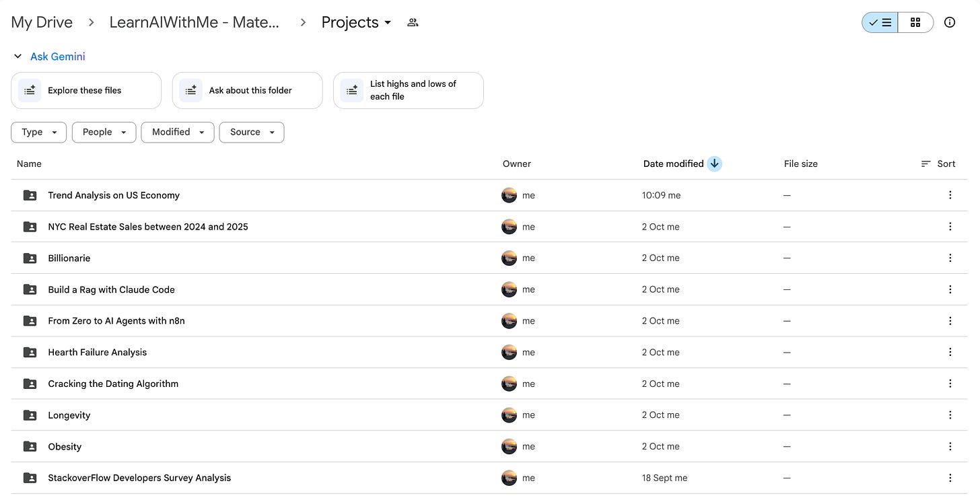
Task: Open more actions for Billionarie folder
Action: [x=950, y=258]
